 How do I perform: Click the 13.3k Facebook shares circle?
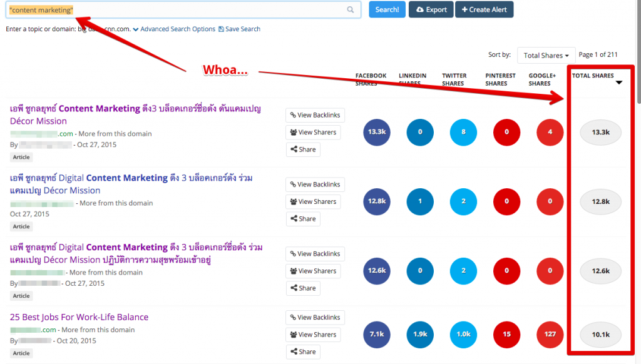click(x=376, y=132)
